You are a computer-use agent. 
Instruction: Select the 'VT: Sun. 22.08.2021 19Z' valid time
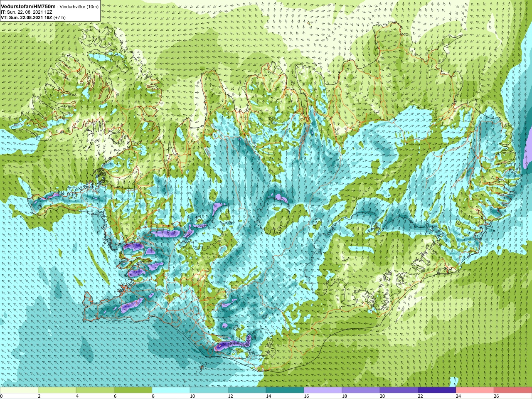tap(26, 17)
